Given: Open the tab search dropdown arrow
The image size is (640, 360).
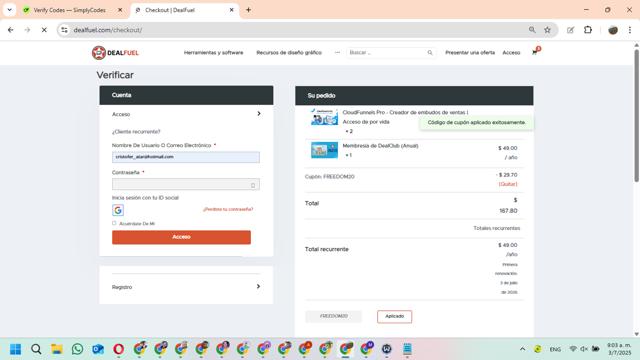Looking at the screenshot, I should tap(9, 10).
